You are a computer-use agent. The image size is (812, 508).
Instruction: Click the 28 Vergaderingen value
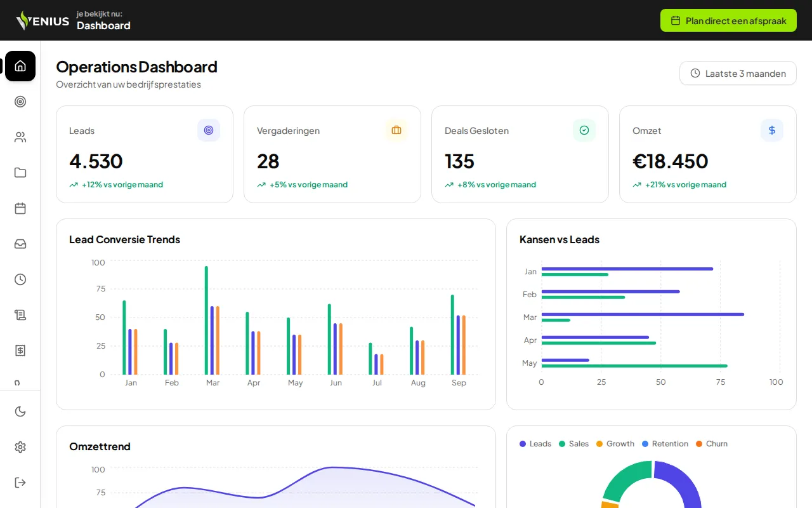268,161
